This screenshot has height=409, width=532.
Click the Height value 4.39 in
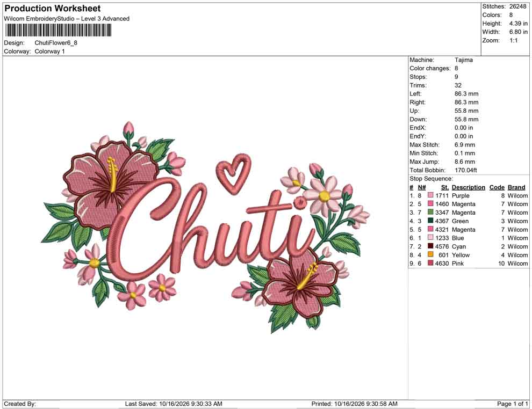518,24
